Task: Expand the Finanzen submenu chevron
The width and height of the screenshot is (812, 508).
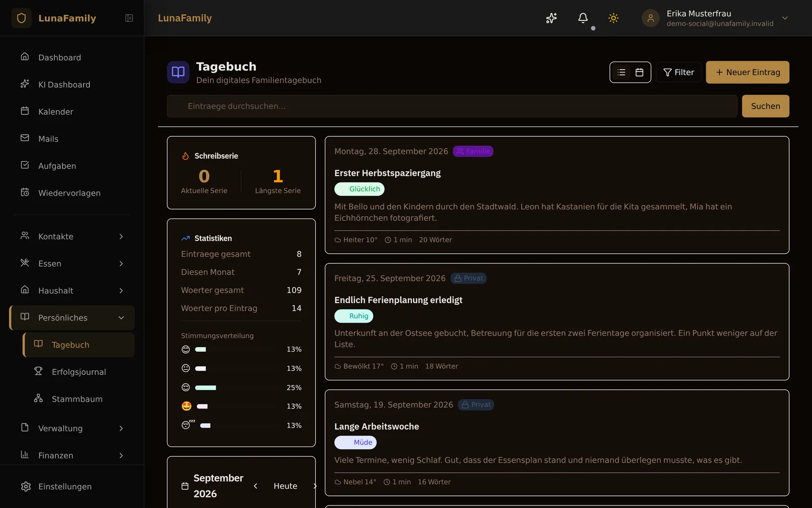Action: (121, 456)
